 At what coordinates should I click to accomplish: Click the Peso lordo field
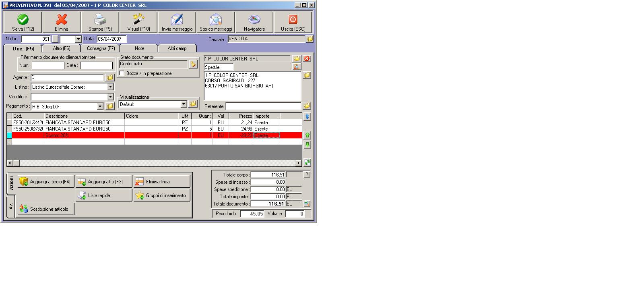(x=252, y=214)
